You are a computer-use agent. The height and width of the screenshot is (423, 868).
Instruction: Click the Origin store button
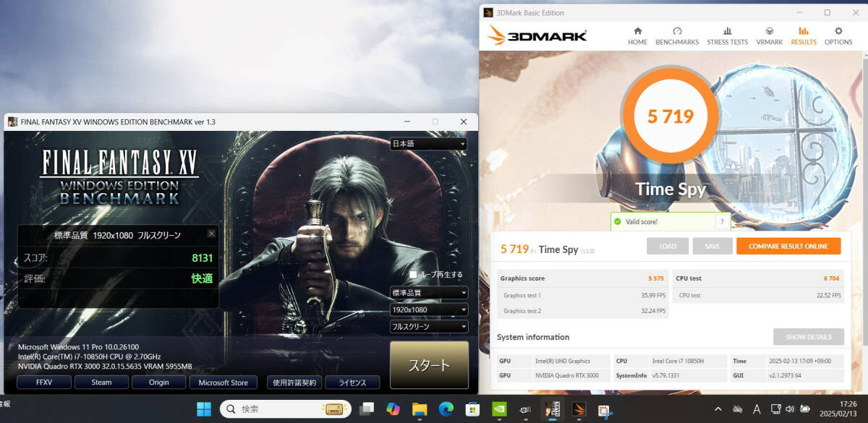(159, 383)
